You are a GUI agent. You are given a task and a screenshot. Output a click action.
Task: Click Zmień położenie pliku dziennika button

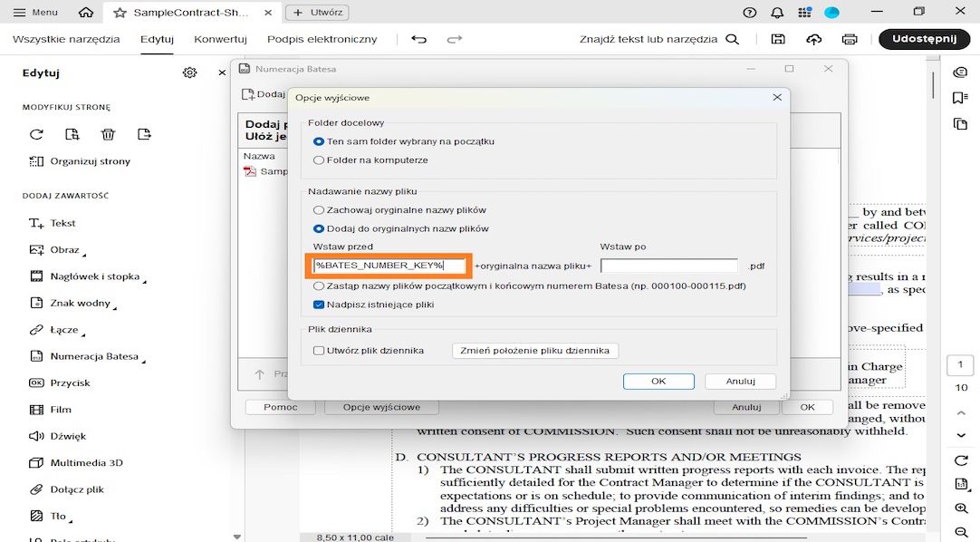[534, 351]
